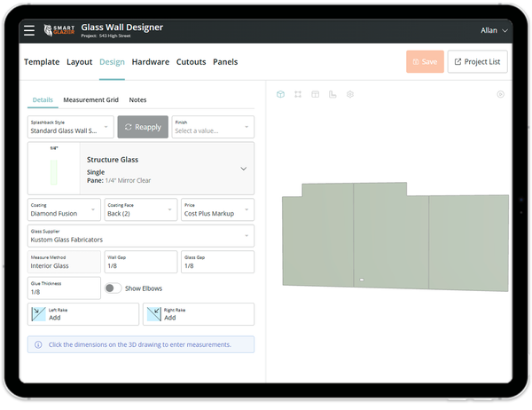
Task: Select the 3D cube view icon
Action: [280, 94]
